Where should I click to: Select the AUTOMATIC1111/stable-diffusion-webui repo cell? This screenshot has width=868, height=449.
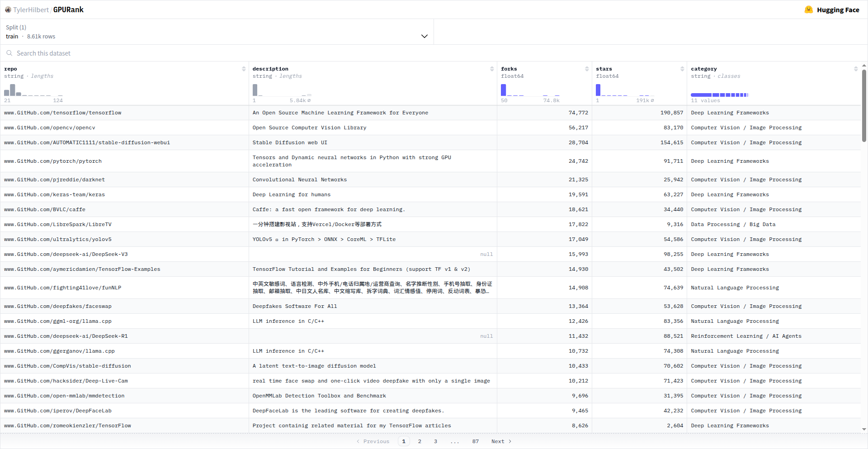(124, 142)
